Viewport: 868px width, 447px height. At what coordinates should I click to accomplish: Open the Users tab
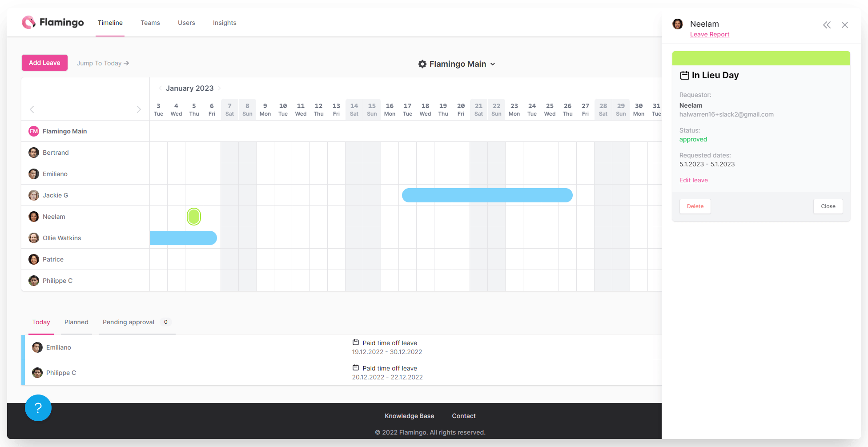[186, 23]
